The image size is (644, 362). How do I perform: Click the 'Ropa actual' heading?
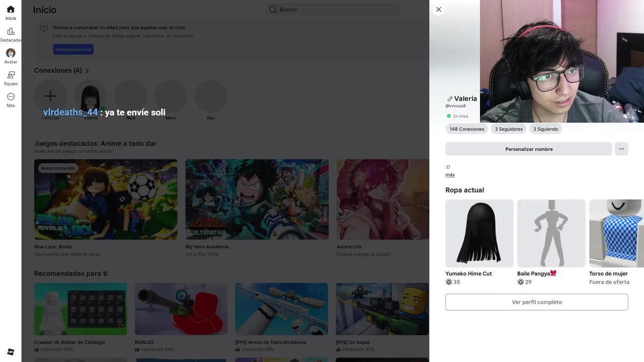pos(464,190)
